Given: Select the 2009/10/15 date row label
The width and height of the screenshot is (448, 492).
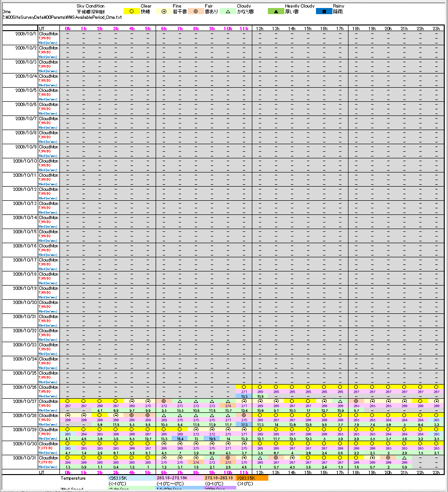Looking at the screenshot, I should pos(25,232).
